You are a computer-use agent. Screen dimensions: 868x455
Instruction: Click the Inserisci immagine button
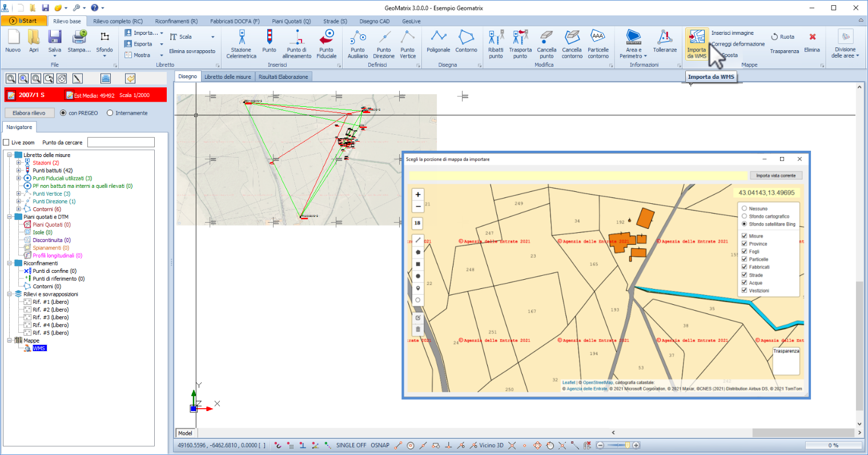click(733, 33)
